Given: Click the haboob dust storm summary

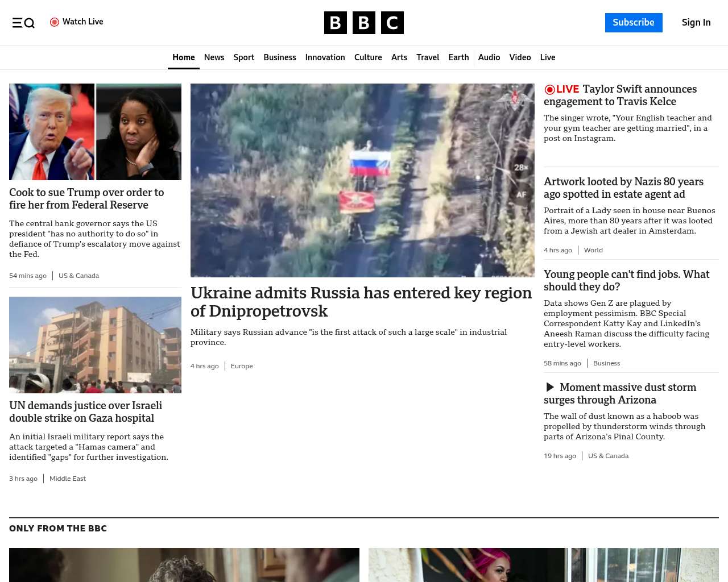Looking at the screenshot, I should click(624, 426).
